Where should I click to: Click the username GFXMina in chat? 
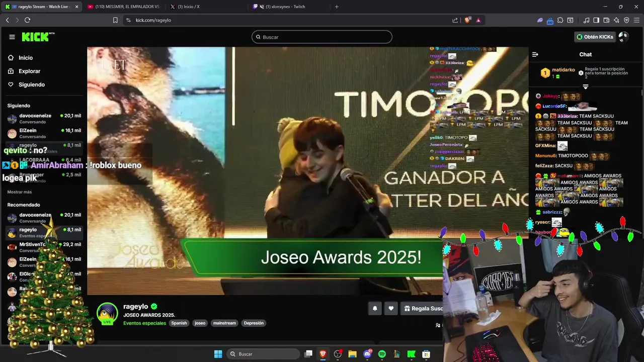[x=545, y=146]
